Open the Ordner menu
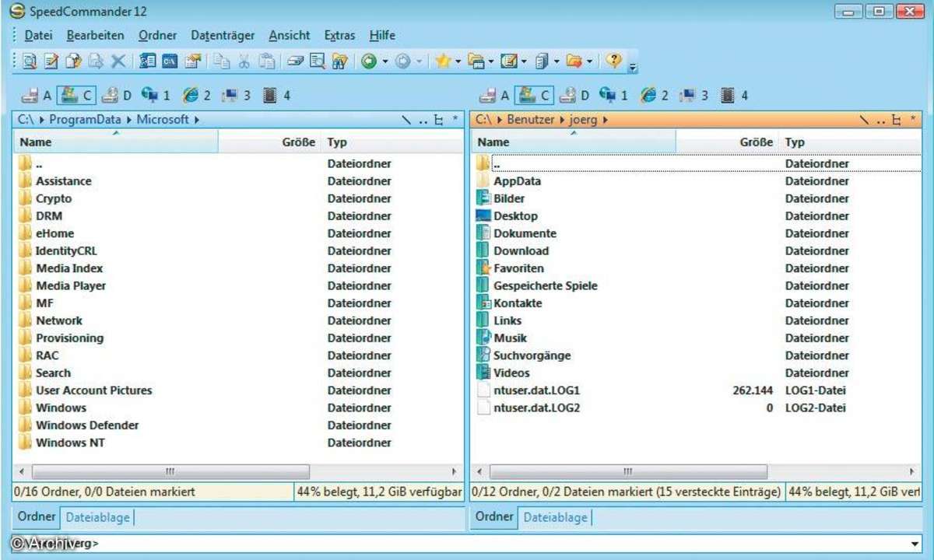The width and height of the screenshot is (934, 560). click(x=158, y=35)
